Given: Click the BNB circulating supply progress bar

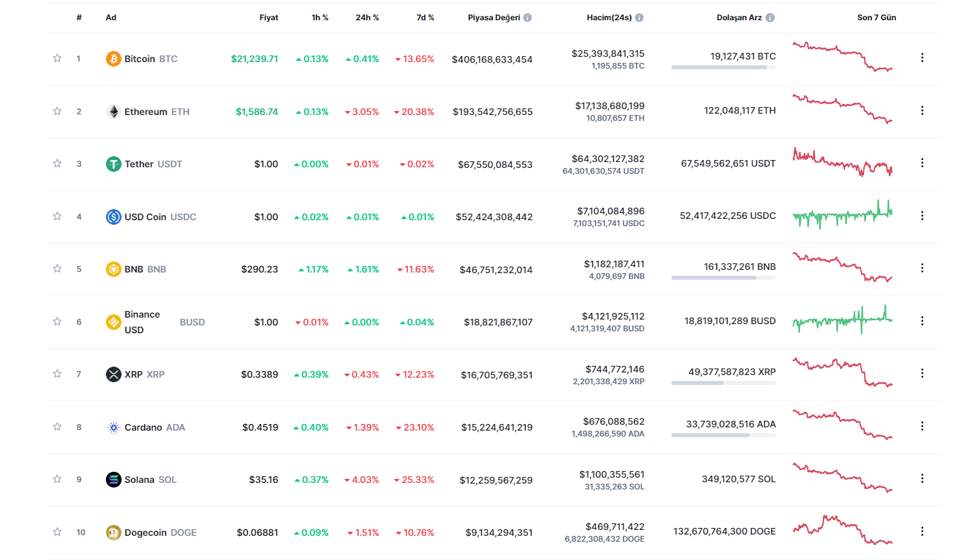Looking at the screenshot, I should click(723, 278).
